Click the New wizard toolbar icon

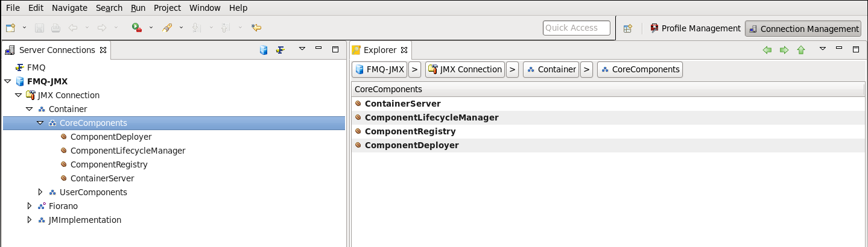(x=11, y=28)
